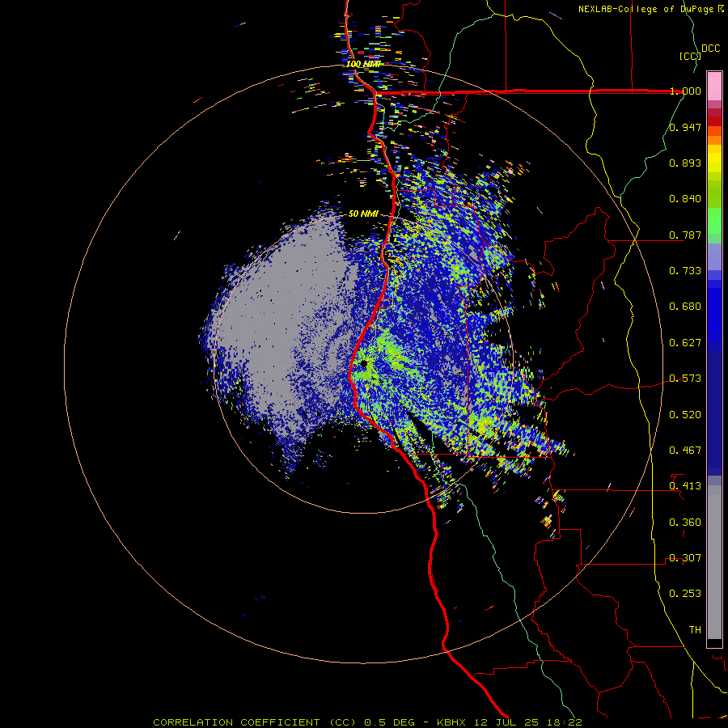Click the 0.253 scale value
The height and width of the screenshot is (728, 728).
tap(685, 594)
